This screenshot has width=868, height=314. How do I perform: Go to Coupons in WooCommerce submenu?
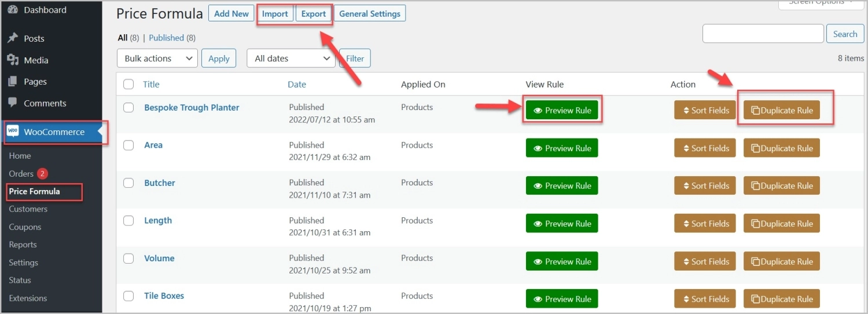[25, 227]
